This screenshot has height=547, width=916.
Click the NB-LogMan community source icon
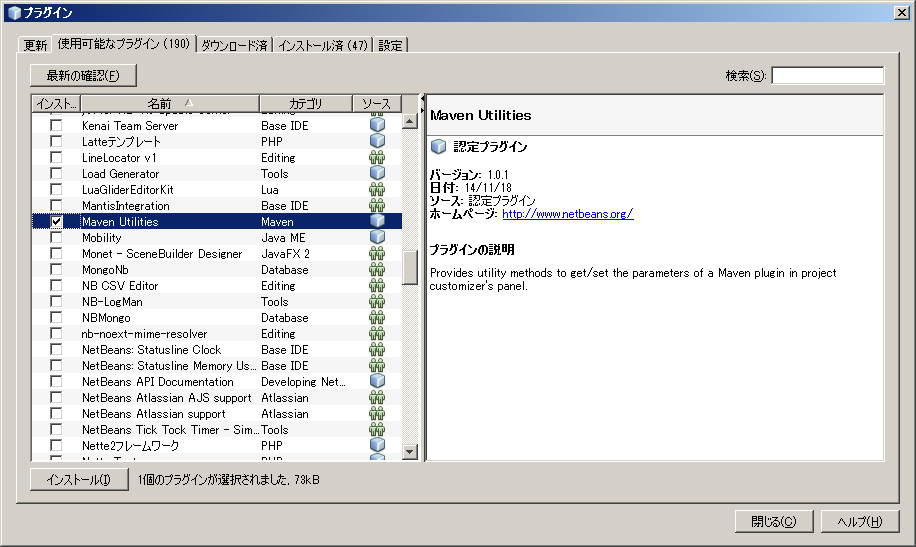click(x=377, y=302)
